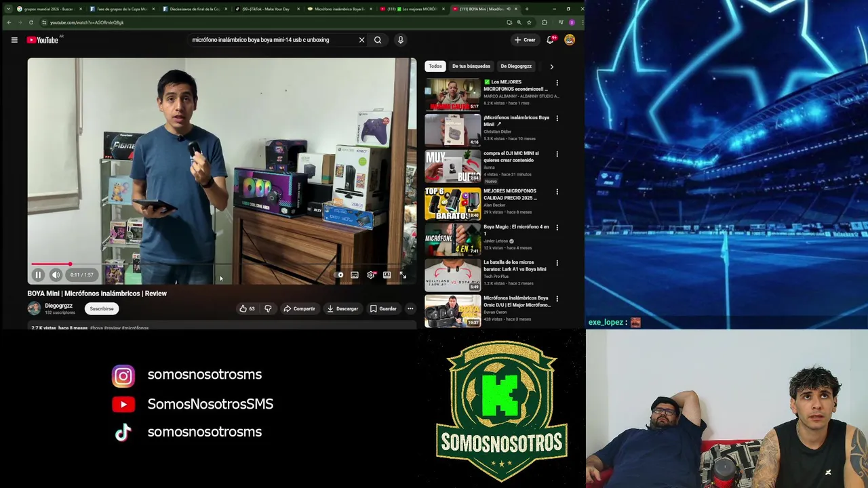Share the video via Compartir

coord(299,309)
